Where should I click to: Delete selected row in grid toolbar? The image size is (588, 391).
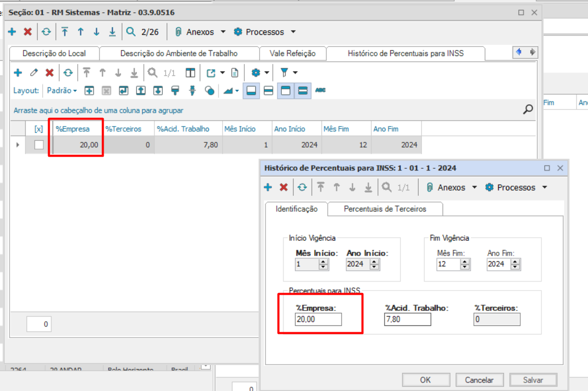(50, 72)
